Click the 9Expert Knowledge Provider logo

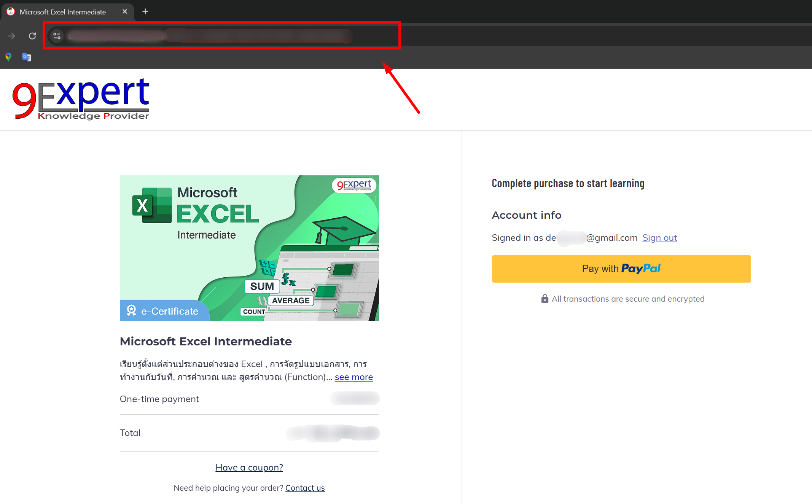[81, 99]
